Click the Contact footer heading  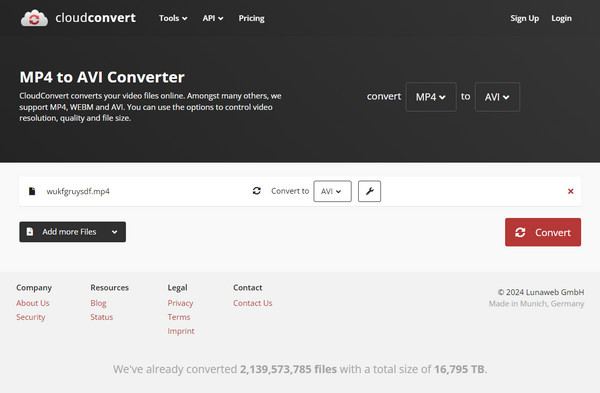coord(248,288)
